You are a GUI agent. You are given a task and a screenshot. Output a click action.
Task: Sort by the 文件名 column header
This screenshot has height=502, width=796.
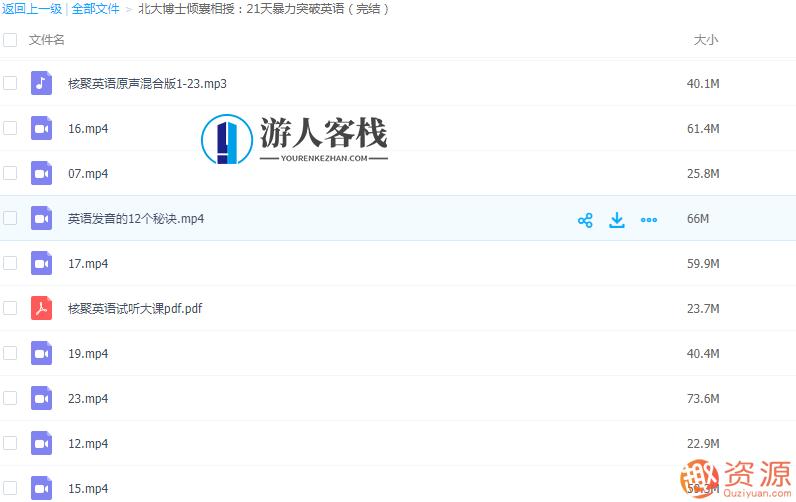46,40
